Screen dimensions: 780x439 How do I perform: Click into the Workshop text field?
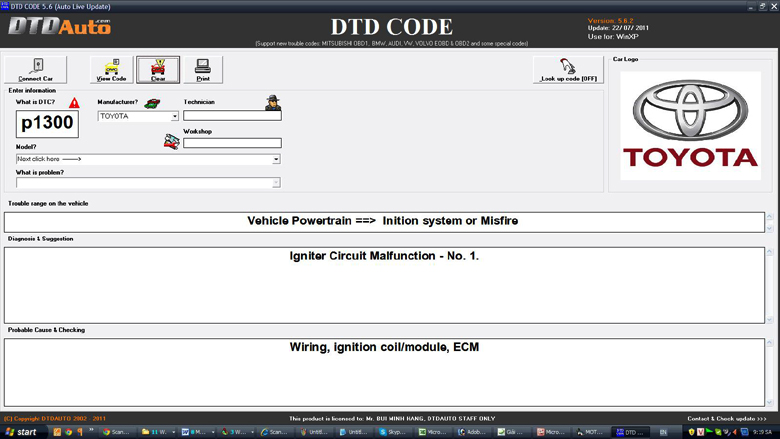(232, 143)
